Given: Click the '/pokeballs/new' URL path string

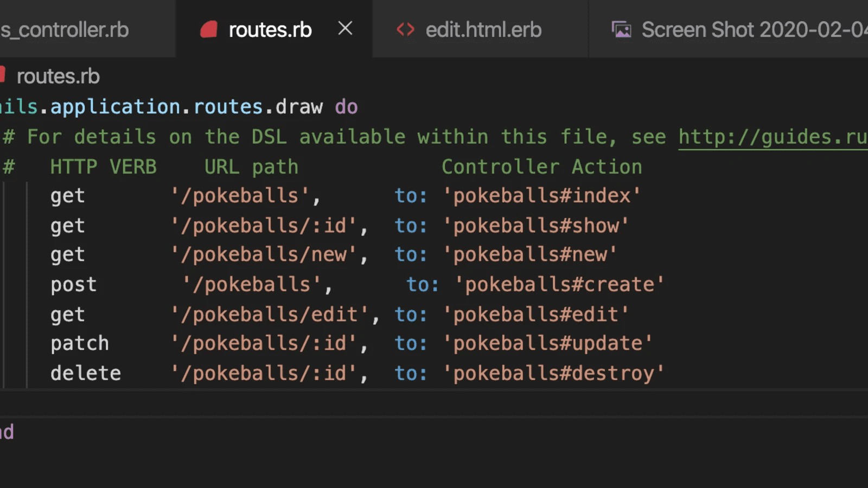Looking at the screenshot, I should pos(264,254).
